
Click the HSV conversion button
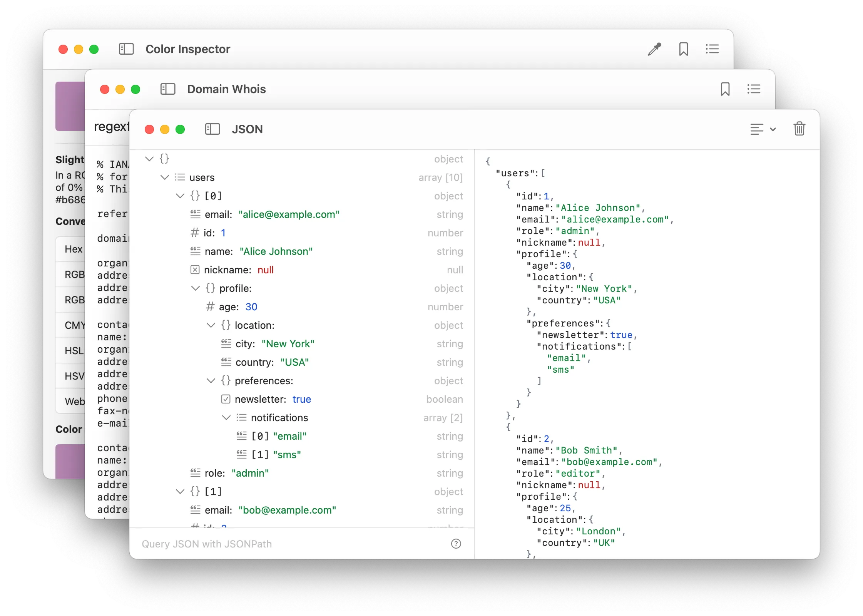[x=73, y=376]
